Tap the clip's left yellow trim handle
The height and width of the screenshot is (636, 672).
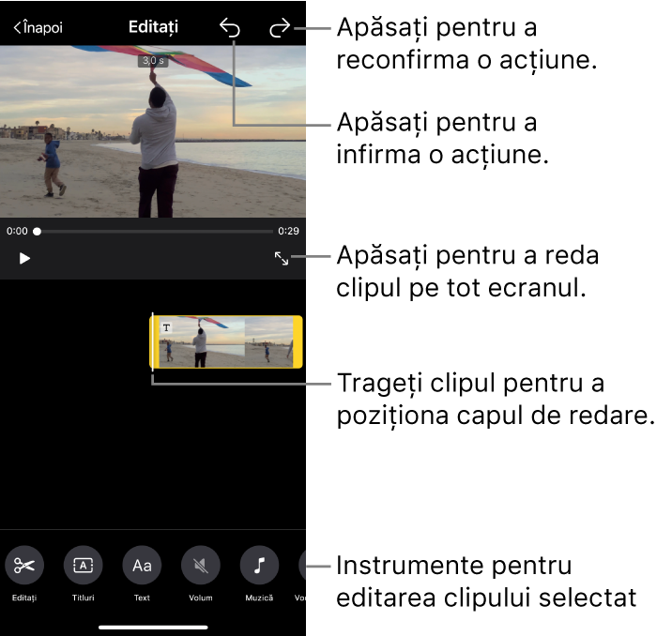(154, 341)
